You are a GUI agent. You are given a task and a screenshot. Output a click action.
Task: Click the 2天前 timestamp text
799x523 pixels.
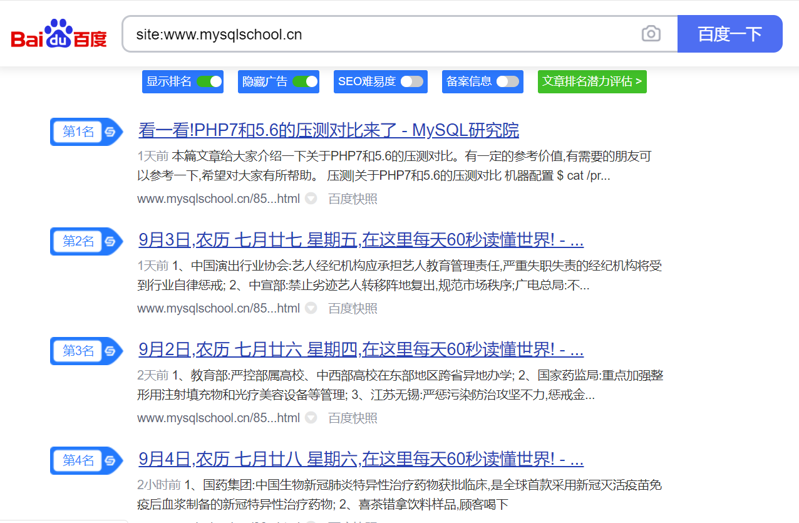152,375
